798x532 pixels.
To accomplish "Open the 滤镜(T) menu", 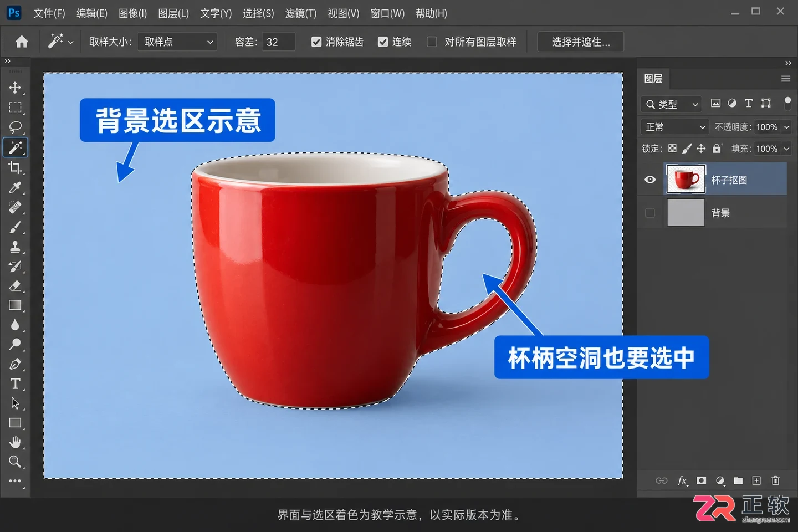I will click(x=301, y=13).
